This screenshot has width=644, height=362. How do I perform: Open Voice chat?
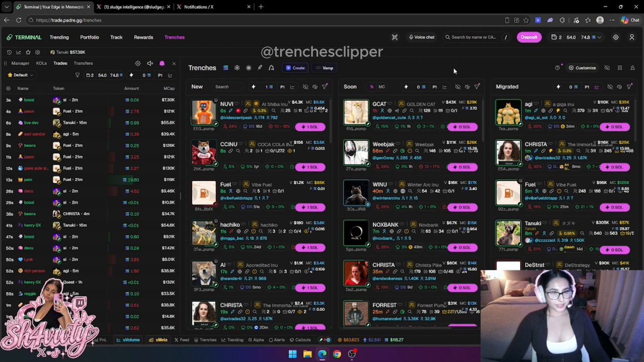point(422,37)
